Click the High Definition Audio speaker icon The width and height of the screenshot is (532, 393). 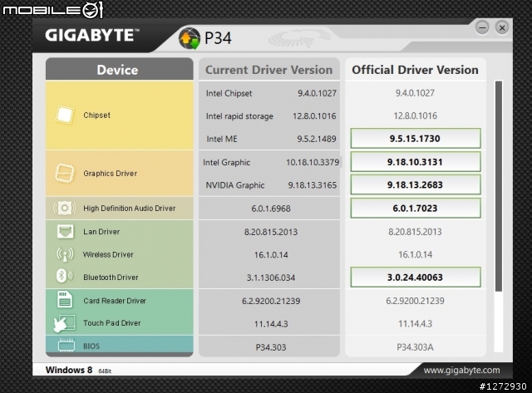(65, 208)
